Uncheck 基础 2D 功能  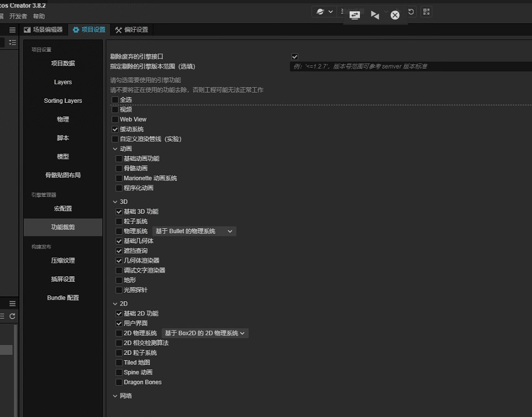pos(119,314)
